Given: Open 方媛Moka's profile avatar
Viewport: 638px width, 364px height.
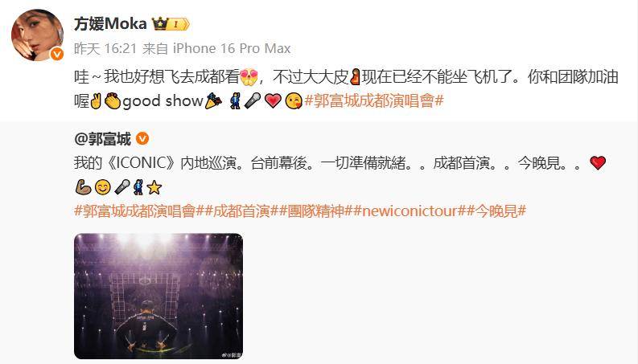Looking at the screenshot, I should pyautogui.click(x=37, y=35).
